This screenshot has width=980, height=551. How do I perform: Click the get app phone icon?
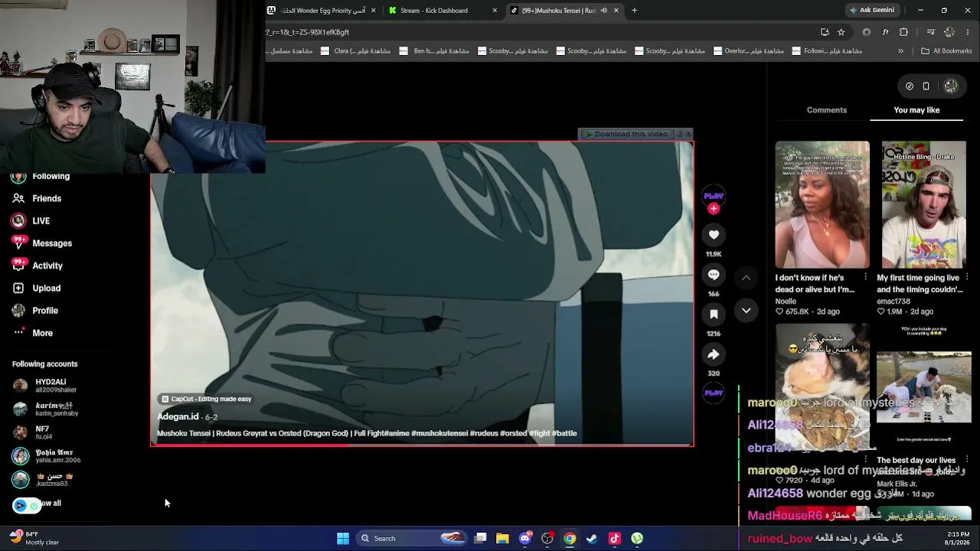tap(926, 86)
